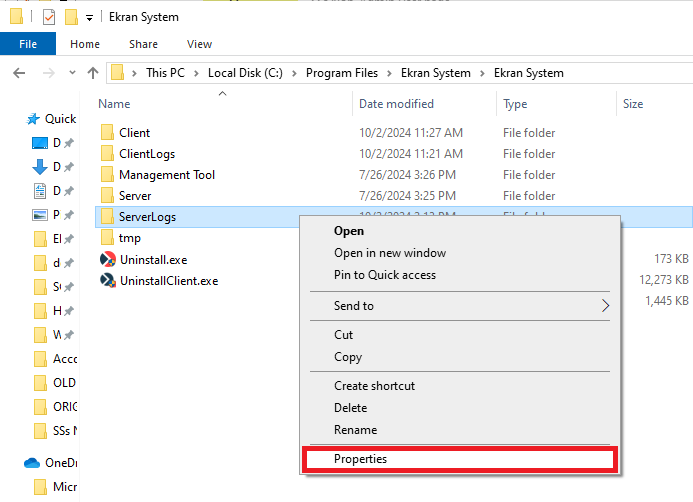Open the OneDrive cloud icon in sidebar
This screenshot has height=502, width=693.
point(32,463)
